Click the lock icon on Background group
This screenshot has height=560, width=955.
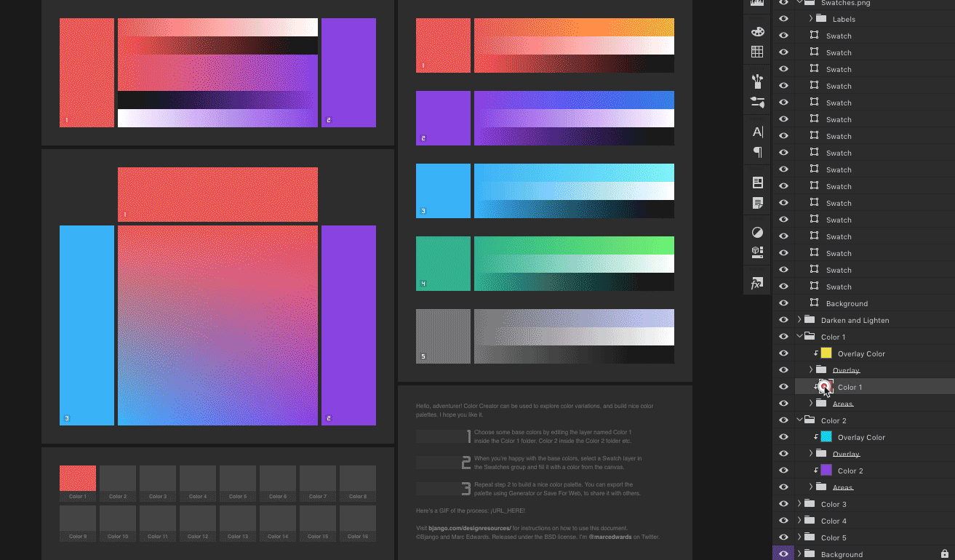point(944,554)
